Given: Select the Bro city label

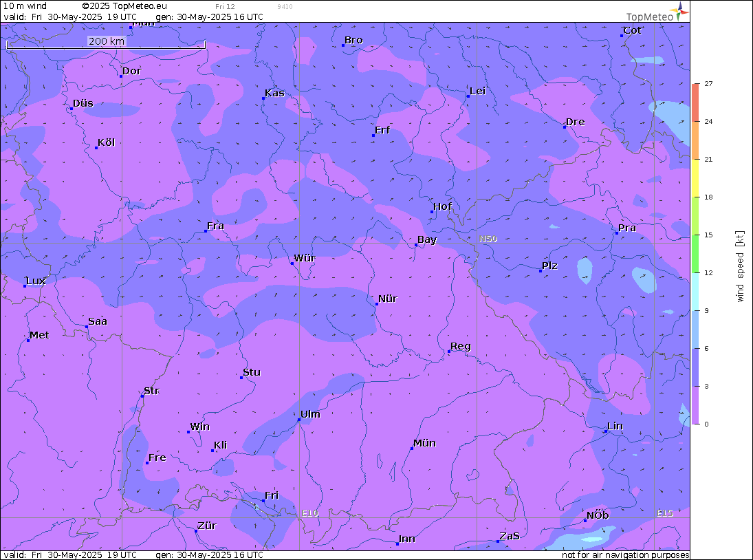Looking at the screenshot, I should click(353, 41).
